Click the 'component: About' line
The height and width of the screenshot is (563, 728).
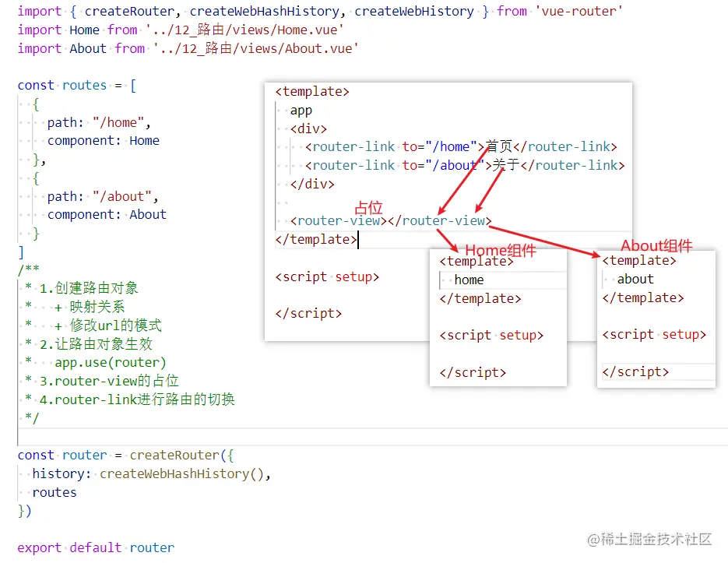(107, 215)
